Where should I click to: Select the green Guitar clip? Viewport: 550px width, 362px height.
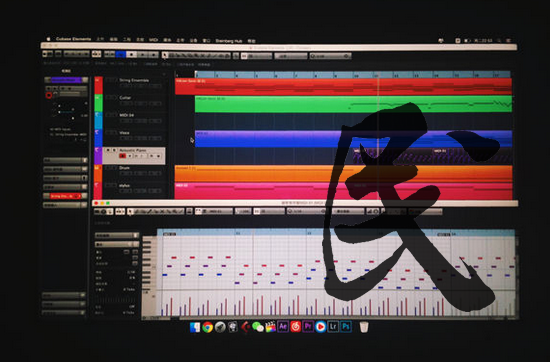[353, 104]
